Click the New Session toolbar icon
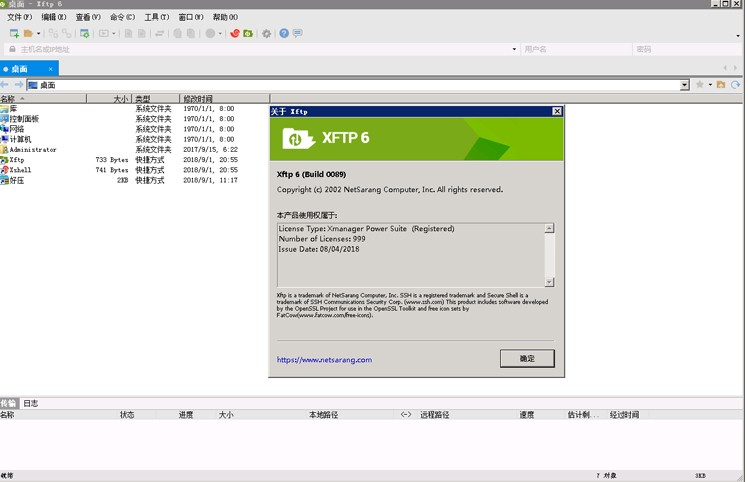Viewport: 748px width, 482px height. tap(14, 33)
